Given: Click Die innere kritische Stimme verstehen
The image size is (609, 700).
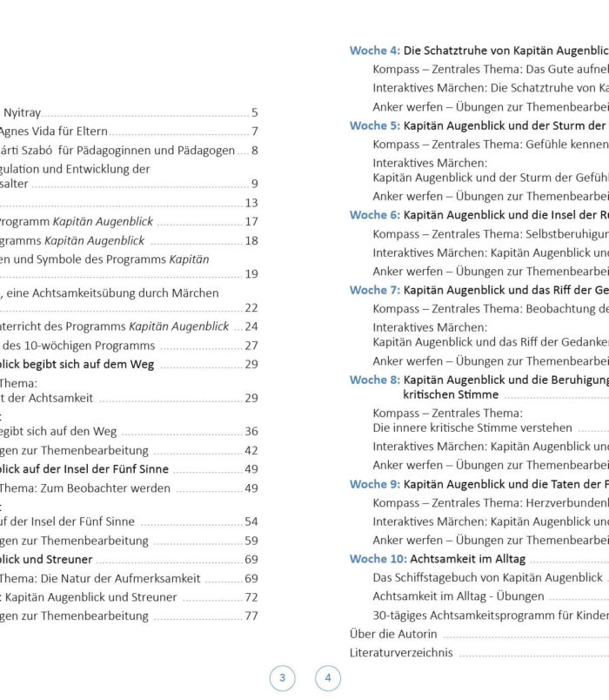Looking at the screenshot, I should click(x=472, y=427).
